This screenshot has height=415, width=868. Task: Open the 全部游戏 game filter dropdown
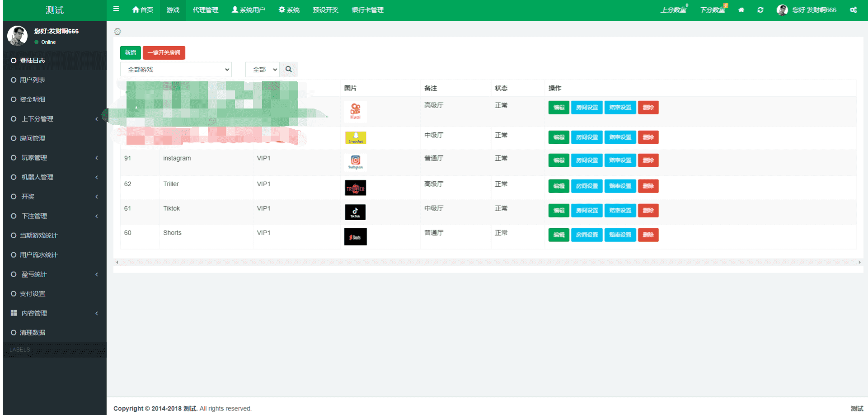(176, 70)
